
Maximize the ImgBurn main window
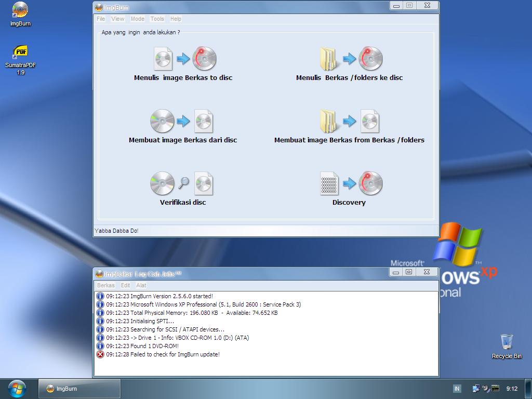tap(409, 5)
